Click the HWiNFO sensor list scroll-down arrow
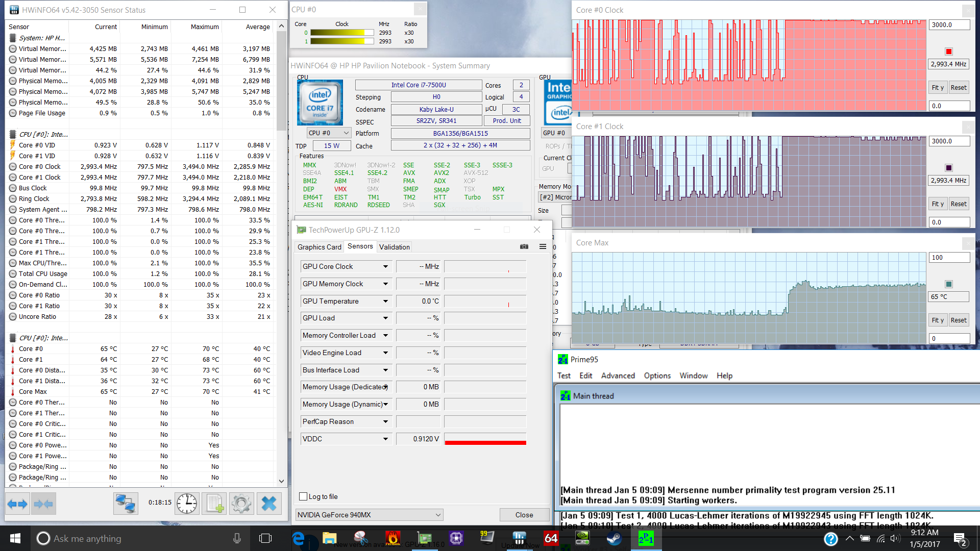The image size is (980, 551). (281, 481)
